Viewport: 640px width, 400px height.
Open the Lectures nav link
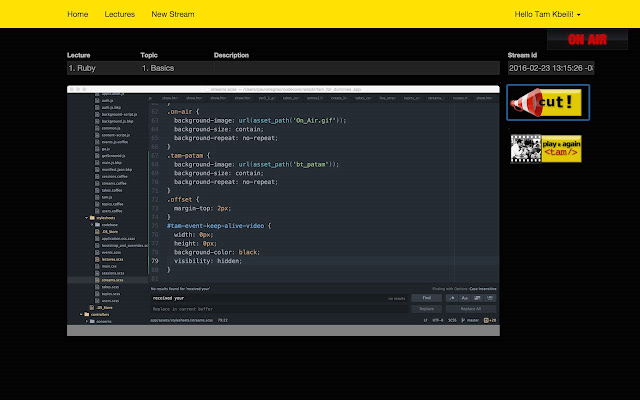120,14
